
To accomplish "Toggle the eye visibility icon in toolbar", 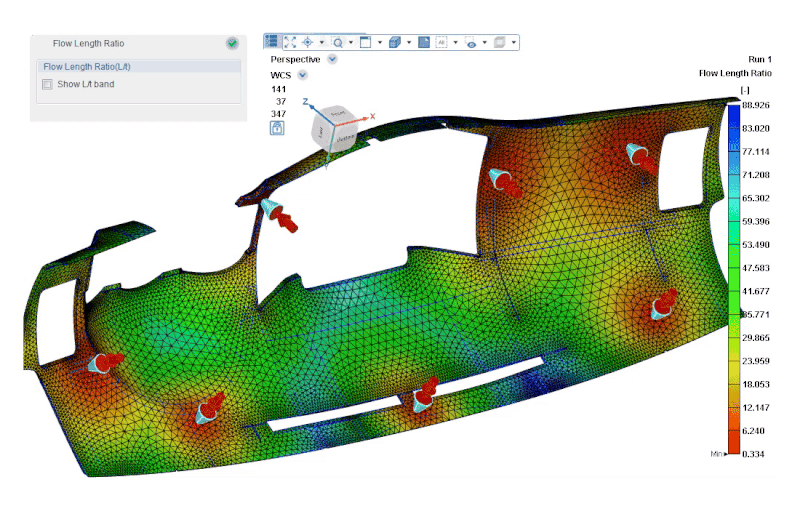I will tap(470, 42).
